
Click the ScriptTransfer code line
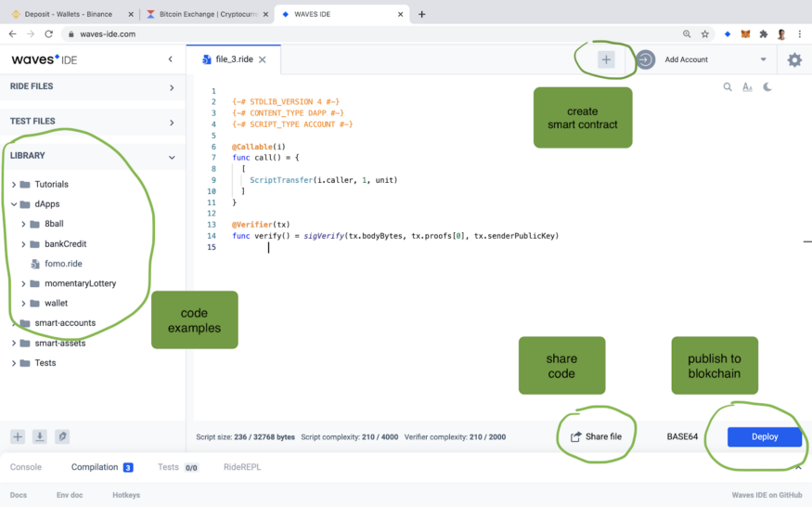point(324,180)
